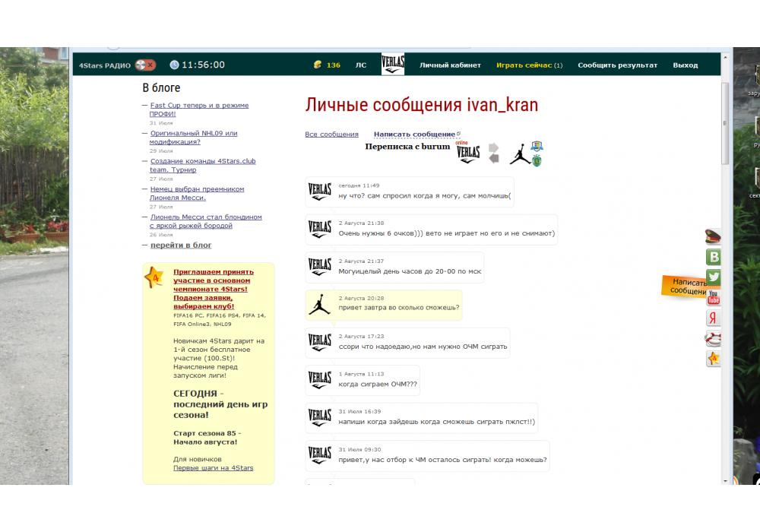This screenshot has width=760, height=532.
Task: Click the page vertical scrollbar thumb
Action: tap(725, 123)
